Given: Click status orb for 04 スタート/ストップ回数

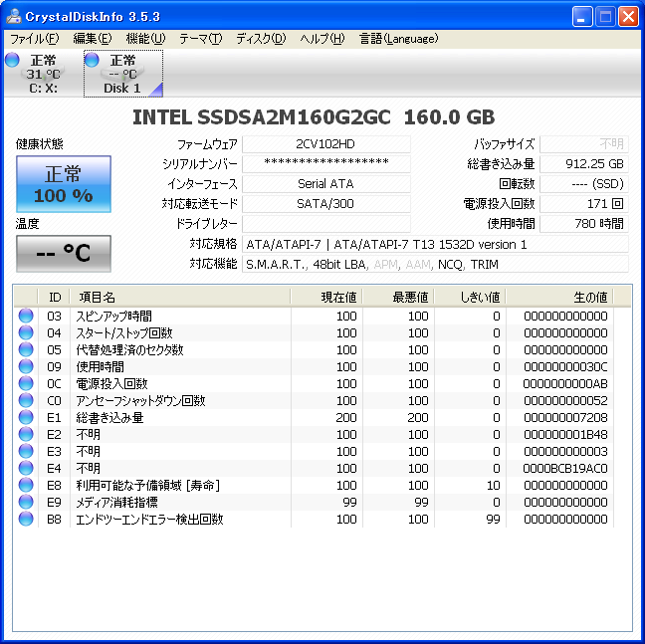Looking at the screenshot, I should tap(26, 332).
